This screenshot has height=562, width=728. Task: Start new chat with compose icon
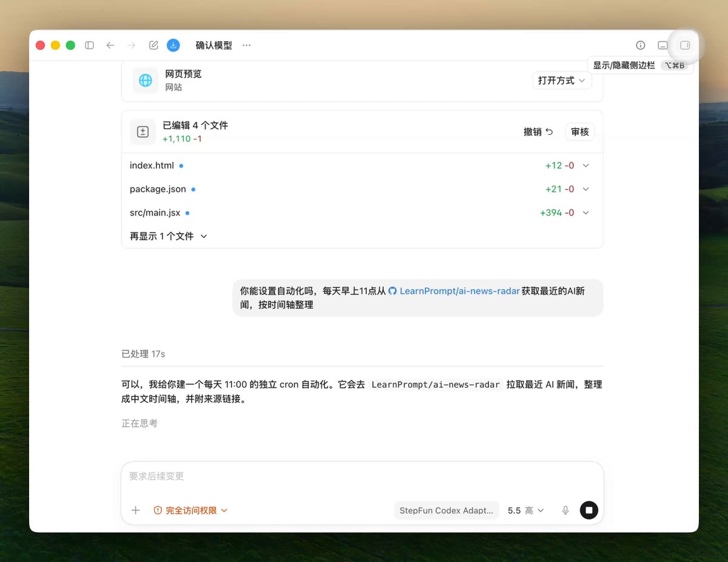pyautogui.click(x=153, y=46)
